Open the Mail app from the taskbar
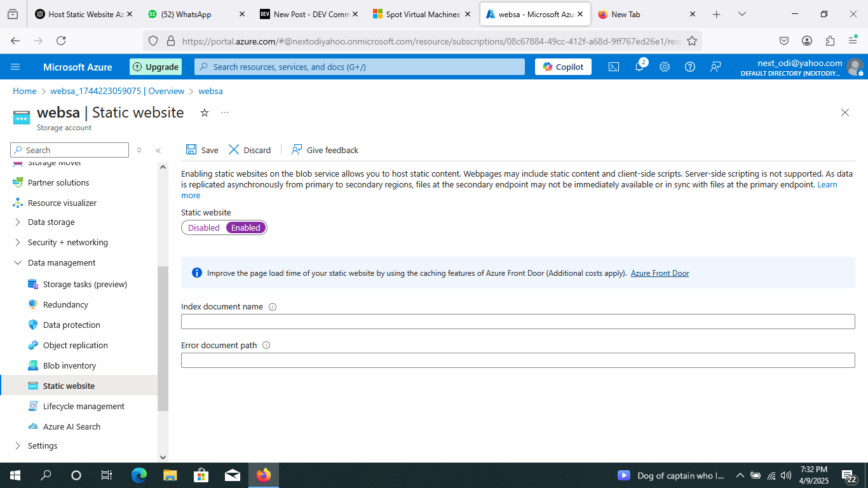 point(232,475)
